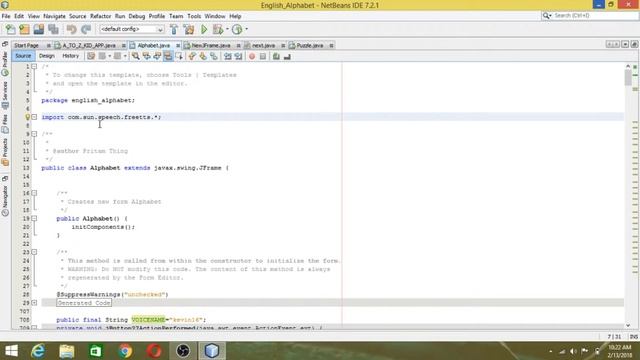This screenshot has width=640, height=360.
Task: Open the documents list dropdown arrow
Action: click(x=625, y=44)
